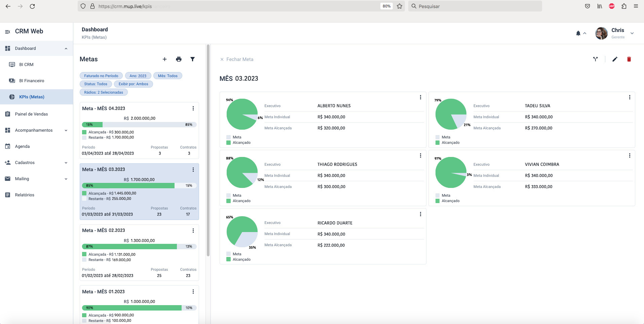This screenshot has width=644, height=324.
Task: Click Status: Todos filter chip
Action: coord(96,84)
